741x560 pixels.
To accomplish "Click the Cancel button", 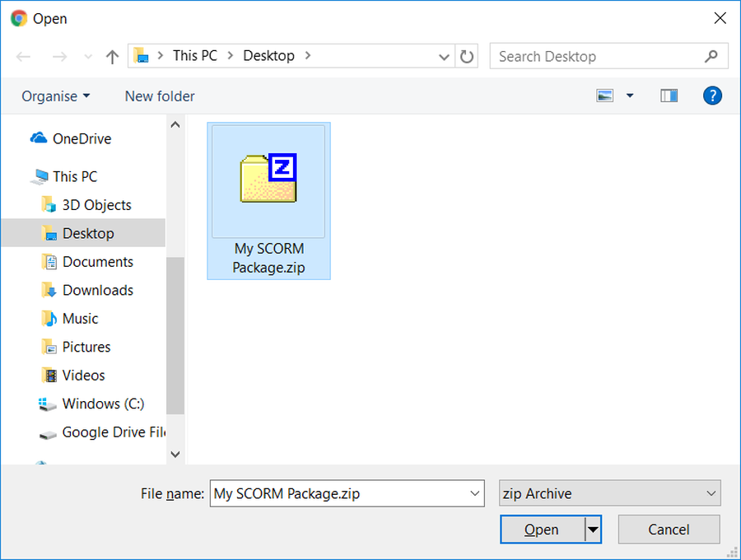I will [669, 530].
